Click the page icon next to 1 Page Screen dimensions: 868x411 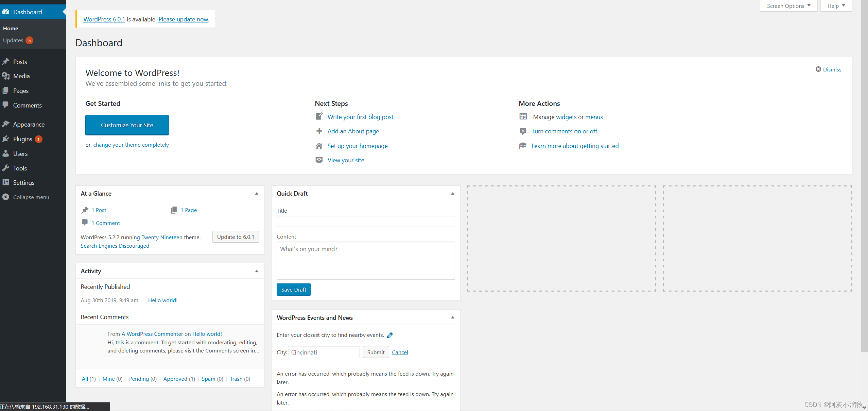pos(174,210)
